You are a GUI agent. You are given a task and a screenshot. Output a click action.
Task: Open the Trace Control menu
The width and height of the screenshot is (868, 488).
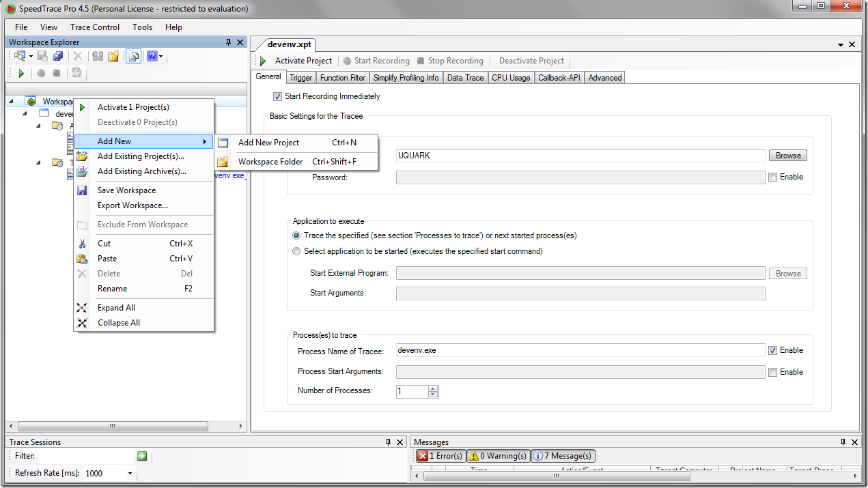point(95,27)
